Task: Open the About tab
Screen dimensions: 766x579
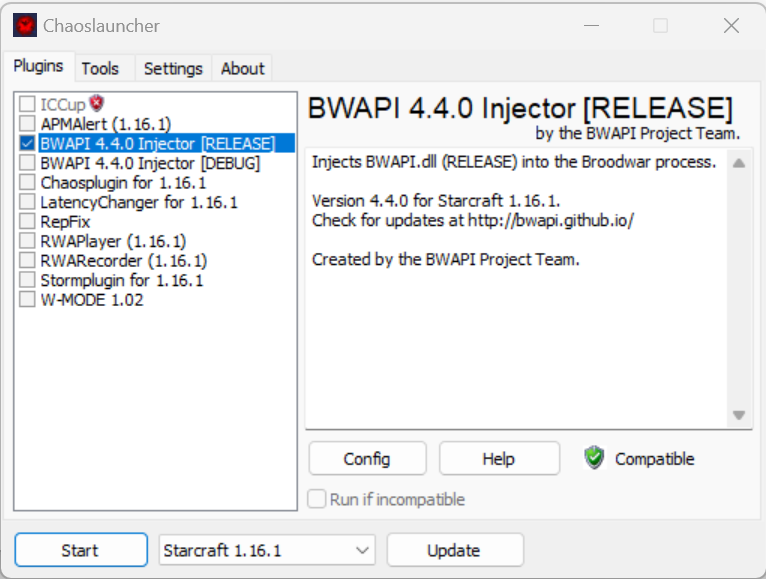Action: point(242,68)
